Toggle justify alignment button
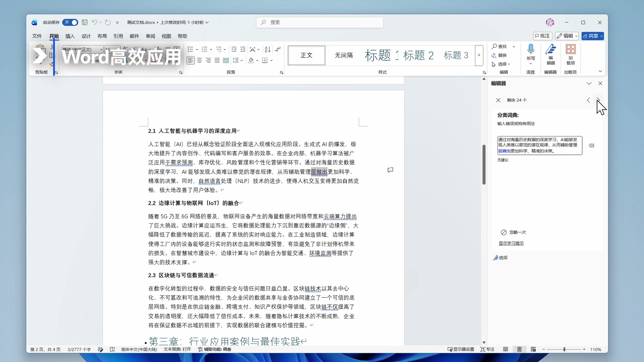 point(217,60)
